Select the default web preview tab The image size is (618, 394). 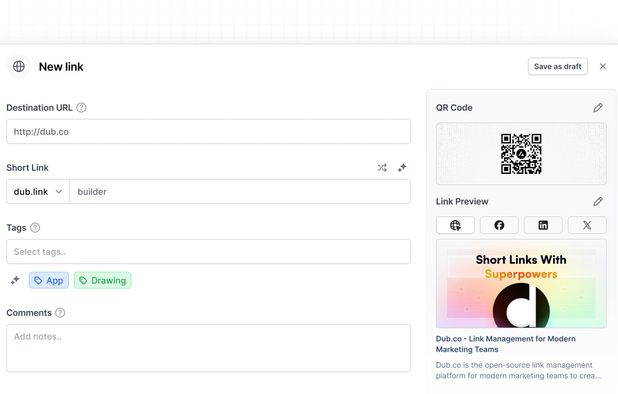(x=455, y=225)
